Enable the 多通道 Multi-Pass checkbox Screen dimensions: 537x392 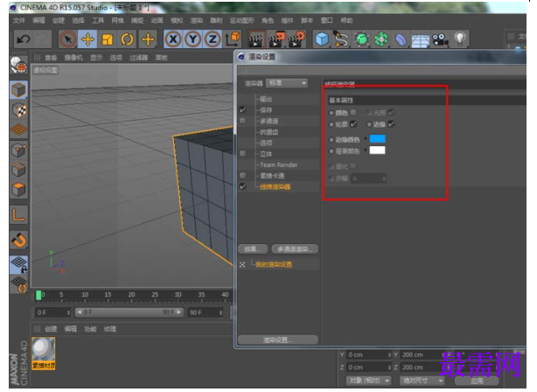243,121
